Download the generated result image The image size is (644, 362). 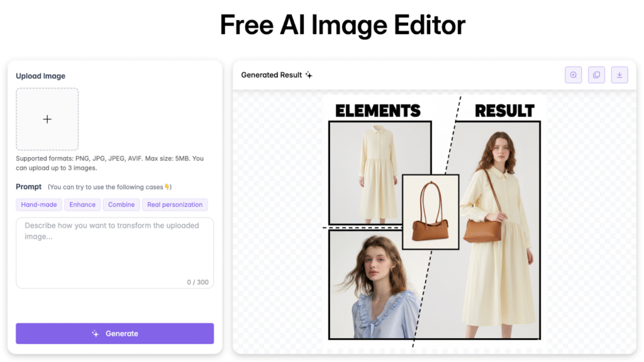pyautogui.click(x=619, y=75)
